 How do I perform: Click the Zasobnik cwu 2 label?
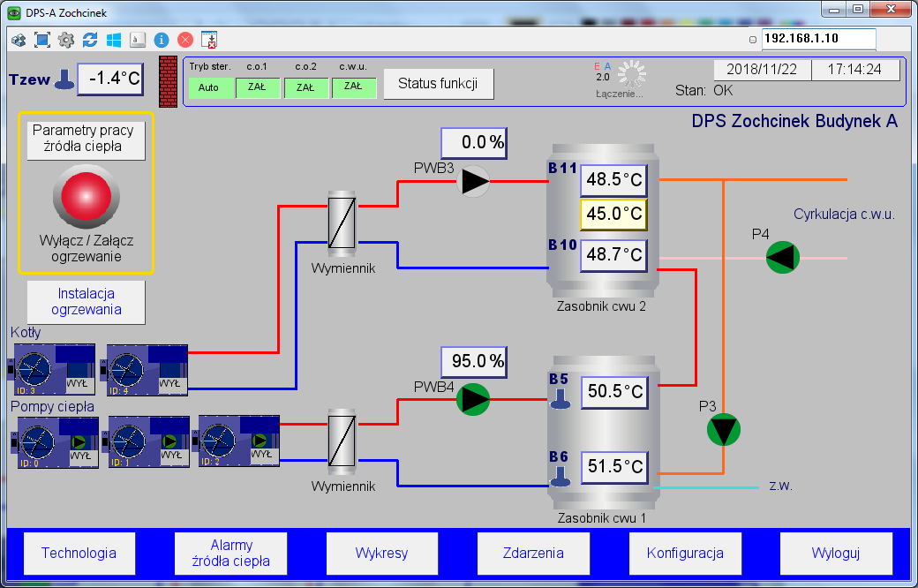pyautogui.click(x=601, y=306)
